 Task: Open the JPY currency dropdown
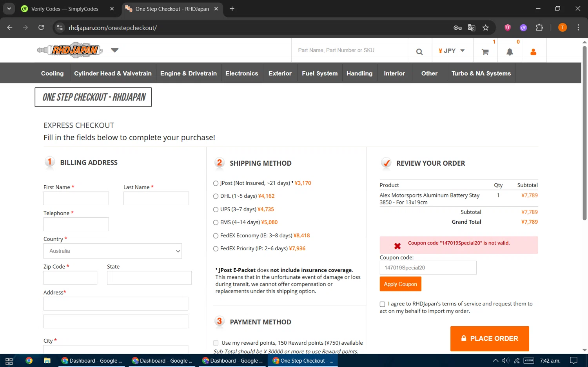(452, 51)
